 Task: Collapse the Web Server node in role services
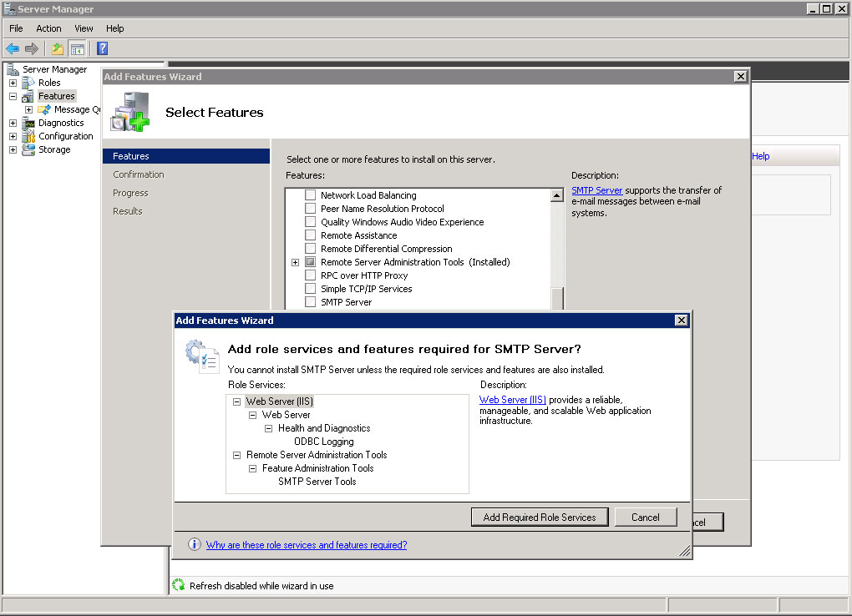(252, 415)
